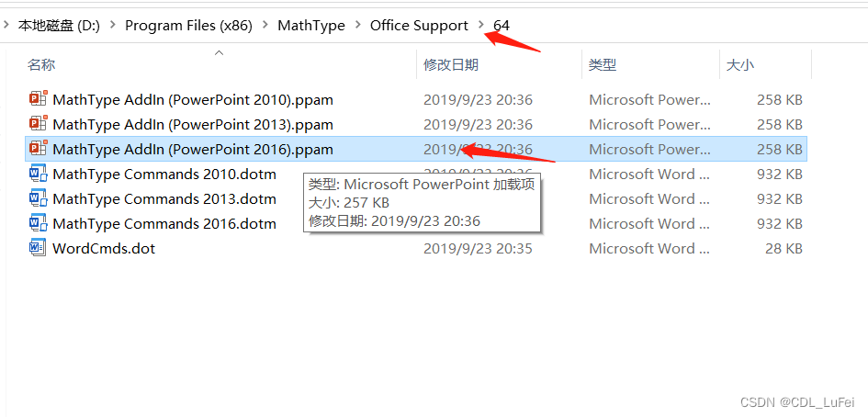Select MathType AddIn (PowerPoint 2013).ppam filename

click(x=193, y=125)
